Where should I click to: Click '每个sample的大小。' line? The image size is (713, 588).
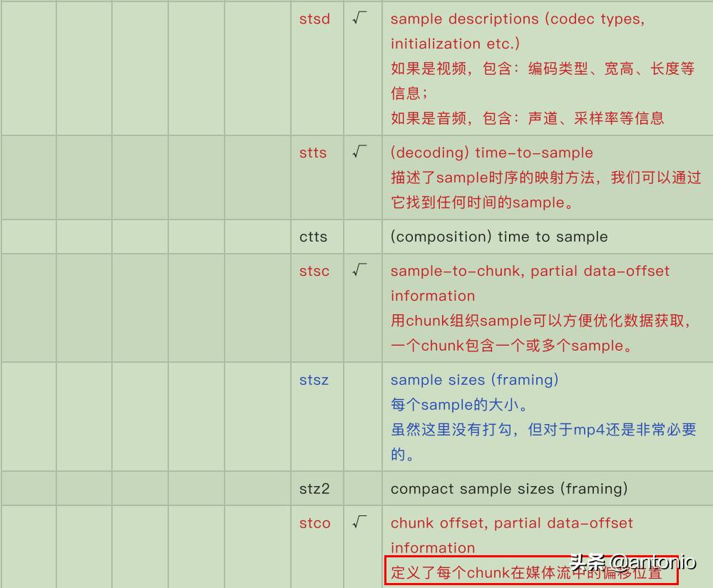click(x=459, y=404)
